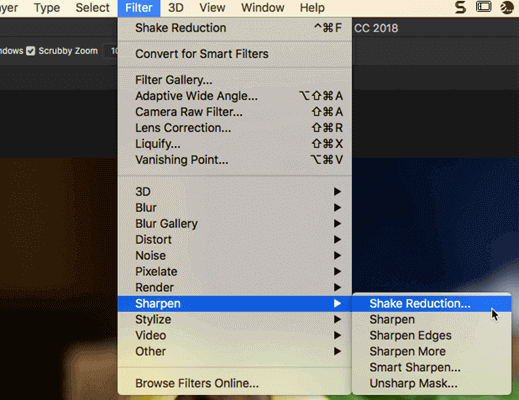The height and width of the screenshot is (400, 519).
Task: Close the open Filter menu
Action: [x=139, y=8]
